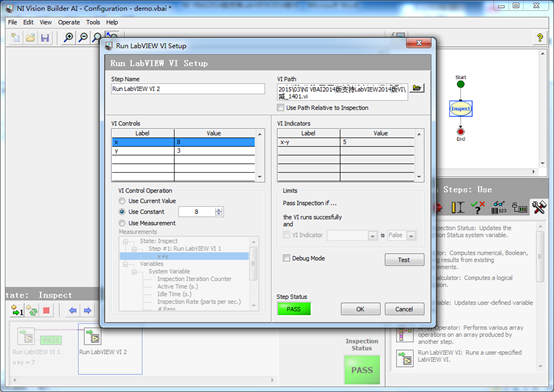
Task: Browse for VI path folder icon
Action: 417,88
